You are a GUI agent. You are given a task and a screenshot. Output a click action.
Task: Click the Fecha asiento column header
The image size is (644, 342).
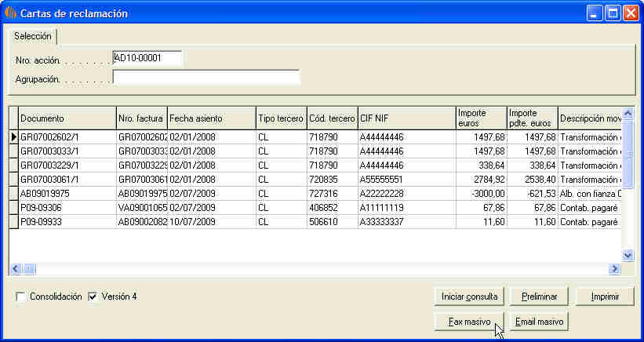(x=212, y=118)
